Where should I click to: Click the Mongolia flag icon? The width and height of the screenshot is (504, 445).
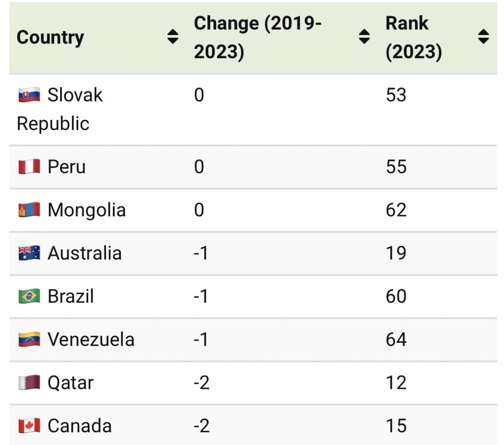click(29, 210)
